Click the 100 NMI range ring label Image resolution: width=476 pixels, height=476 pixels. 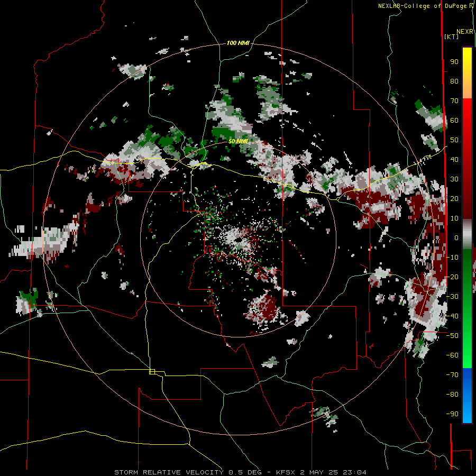238,43
